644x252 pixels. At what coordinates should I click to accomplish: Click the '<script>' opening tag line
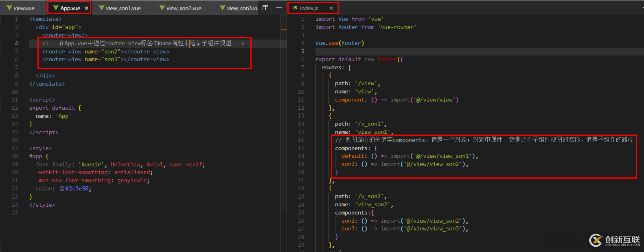[42, 99]
